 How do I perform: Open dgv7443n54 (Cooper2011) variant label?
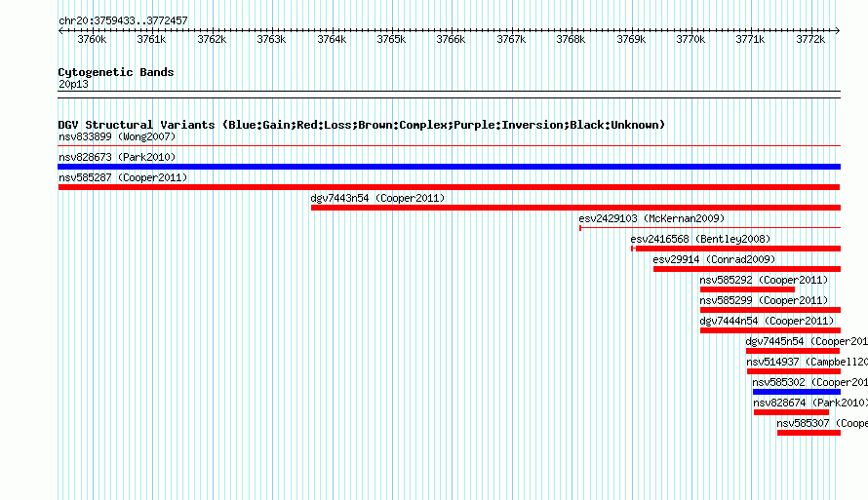click(377, 198)
